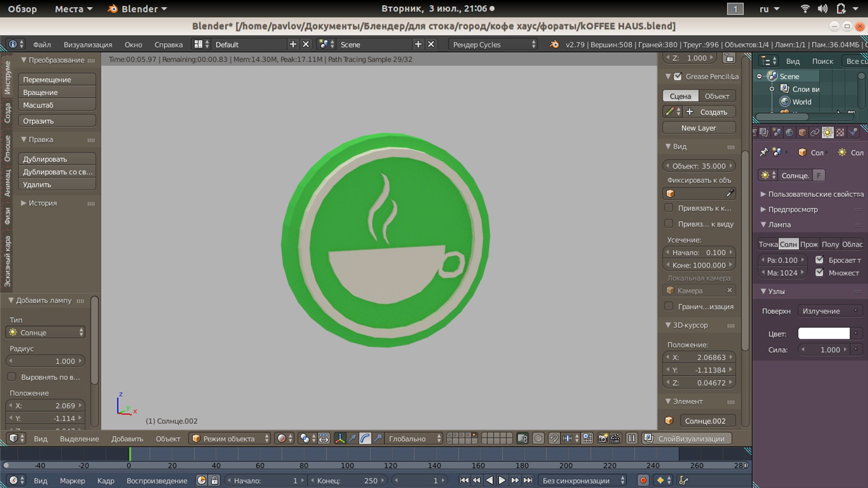Image resolution: width=868 pixels, height=488 pixels.
Task: Open the Constraints properties tab (chain icon)
Action: tap(815, 133)
